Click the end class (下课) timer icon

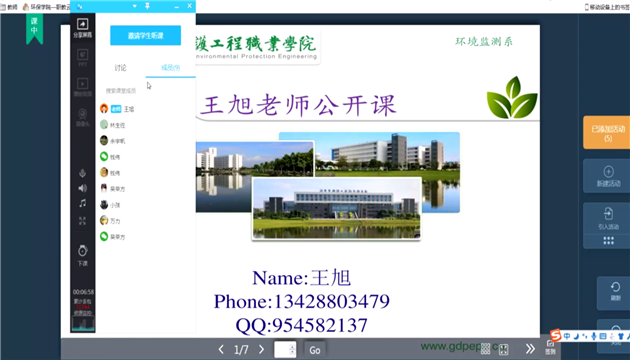point(82,251)
